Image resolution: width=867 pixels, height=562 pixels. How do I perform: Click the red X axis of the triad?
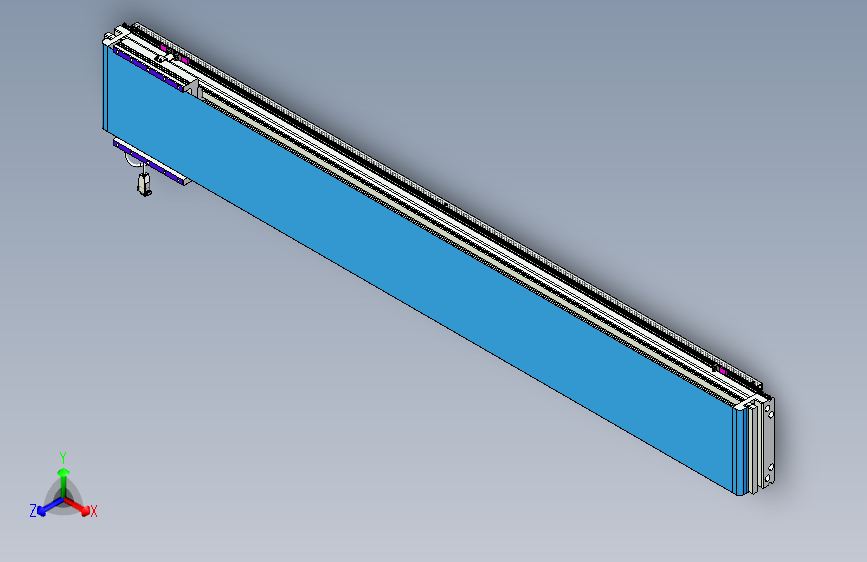point(77,506)
